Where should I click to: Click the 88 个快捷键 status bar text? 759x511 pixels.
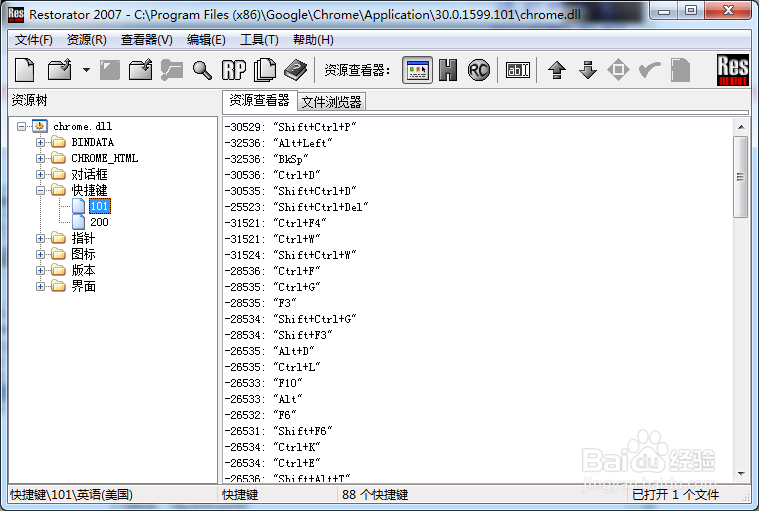(x=375, y=495)
